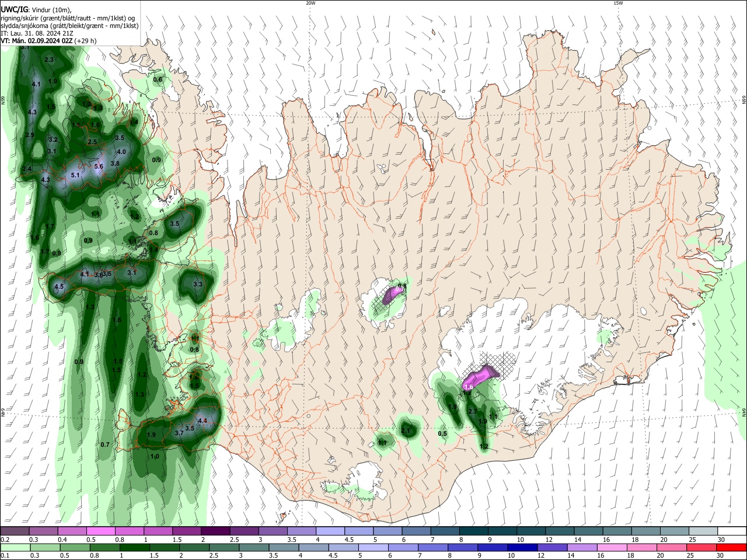Select the '15W' longitude label
This screenshot has height=560, width=747.
(619, 3)
